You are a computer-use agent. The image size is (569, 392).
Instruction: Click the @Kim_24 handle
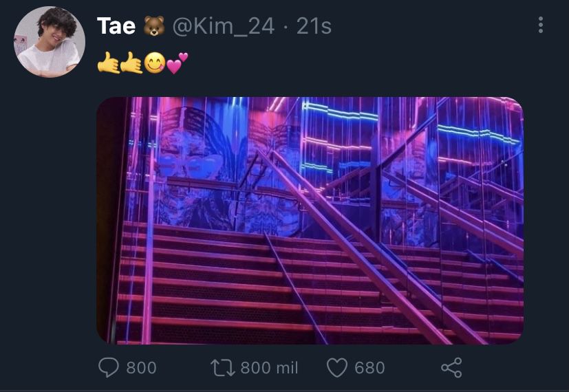(223, 27)
